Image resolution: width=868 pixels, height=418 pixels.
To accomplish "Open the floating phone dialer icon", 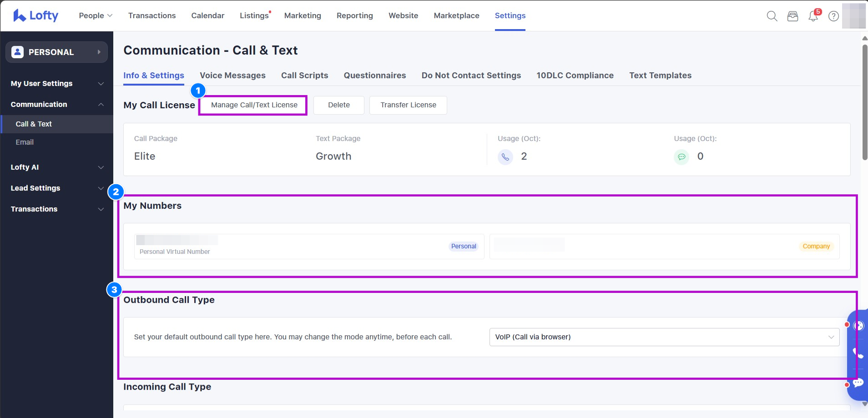I will 858,353.
